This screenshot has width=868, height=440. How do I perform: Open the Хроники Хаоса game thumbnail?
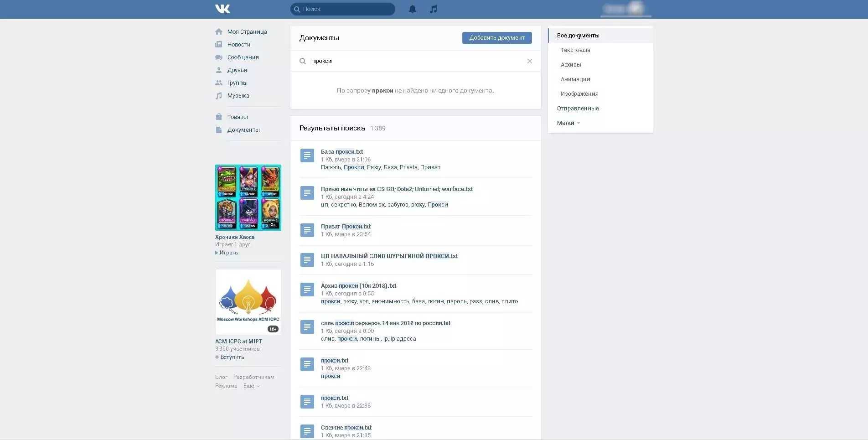point(248,197)
